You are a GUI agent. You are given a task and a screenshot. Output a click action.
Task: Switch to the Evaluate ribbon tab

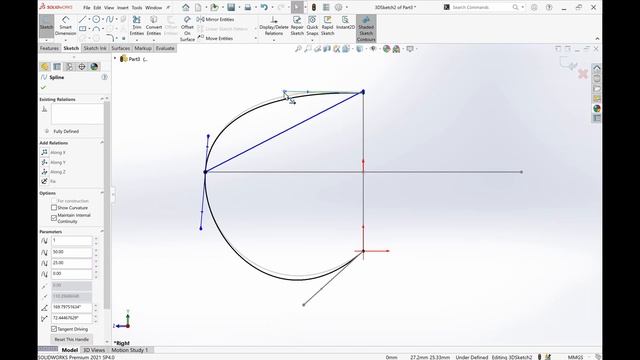[165, 48]
